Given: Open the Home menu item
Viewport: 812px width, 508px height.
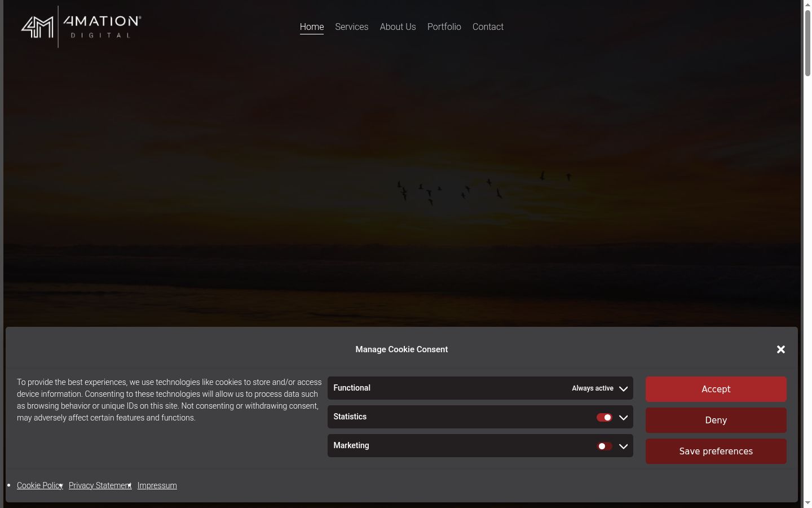Looking at the screenshot, I should coord(312,27).
